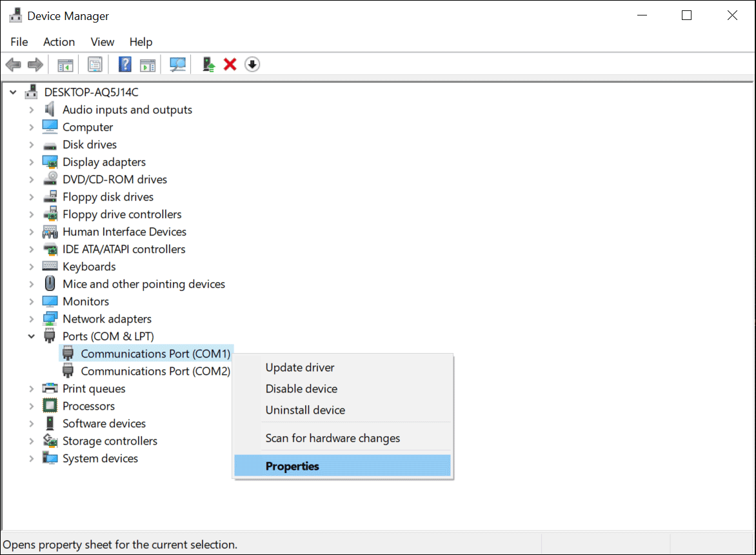Select Disable device in the context menu
This screenshot has height=555, width=756.
pyautogui.click(x=301, y=388)
